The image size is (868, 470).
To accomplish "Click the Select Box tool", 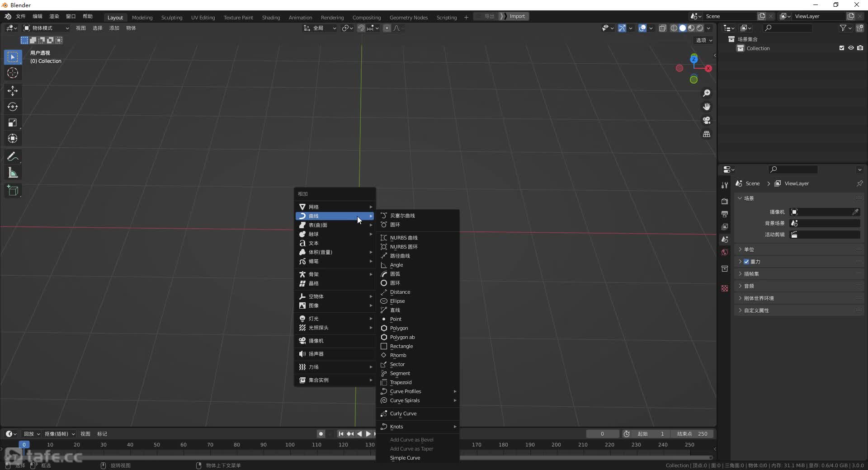I will click(x=13, y=57).
